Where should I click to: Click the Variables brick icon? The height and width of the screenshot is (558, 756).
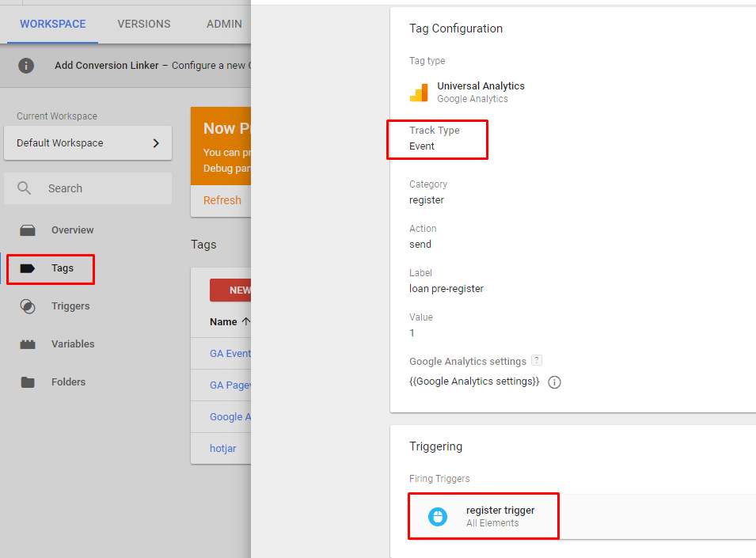(28, 344)
